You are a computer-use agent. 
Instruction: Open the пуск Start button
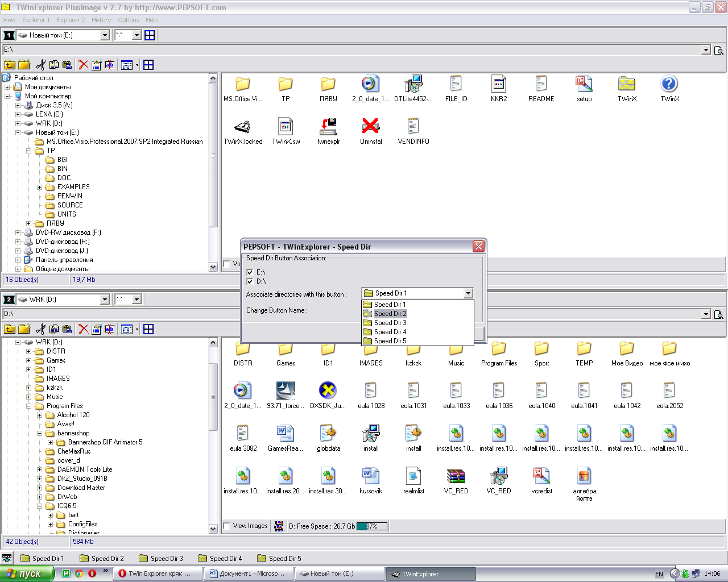pyautogui.click(x=27, y=573)
